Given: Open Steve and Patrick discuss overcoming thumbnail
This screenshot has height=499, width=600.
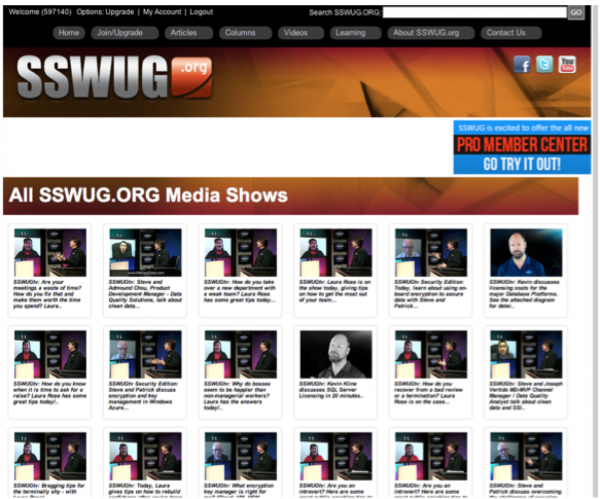Looking at the screenshot, I should click(527, 456).
